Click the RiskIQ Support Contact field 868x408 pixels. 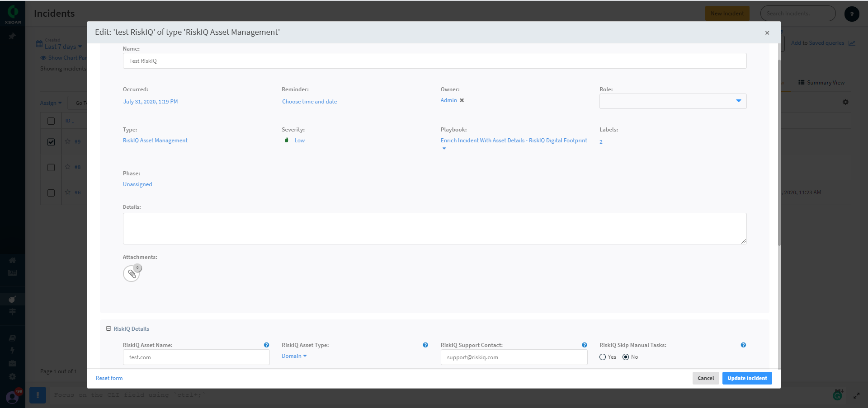pos(514,357)
